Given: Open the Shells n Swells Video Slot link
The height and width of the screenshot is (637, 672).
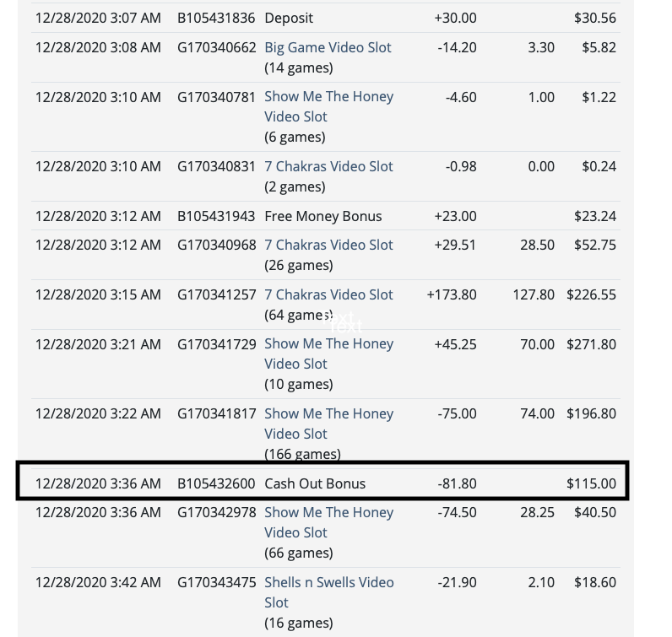Looking at the screenshot, I should [x=328, y=592].
